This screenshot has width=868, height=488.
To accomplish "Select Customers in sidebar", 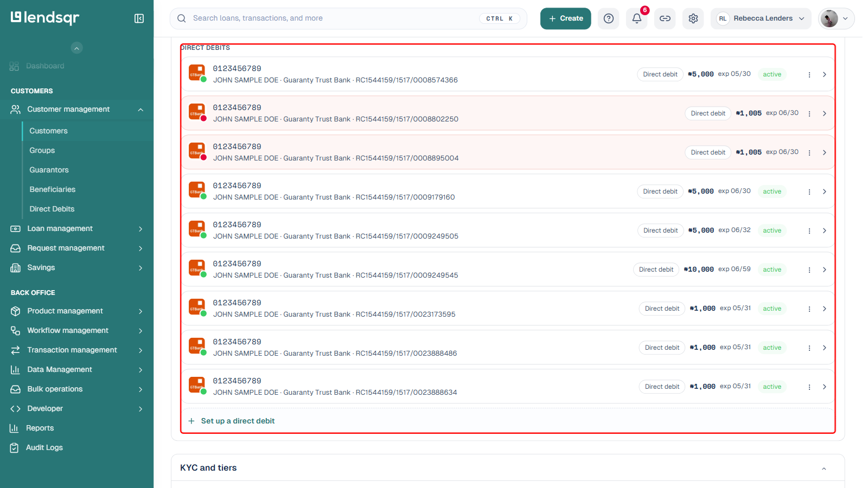I will point(48,131).
